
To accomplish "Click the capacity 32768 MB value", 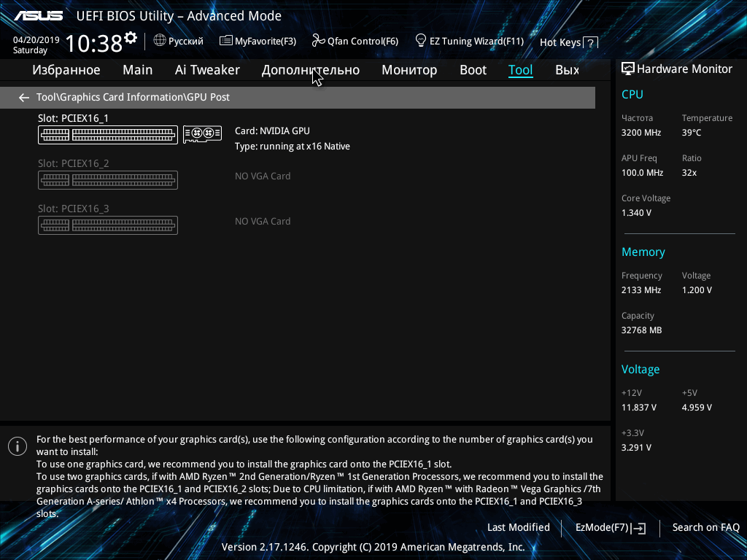I will click(x=641, y=330).
